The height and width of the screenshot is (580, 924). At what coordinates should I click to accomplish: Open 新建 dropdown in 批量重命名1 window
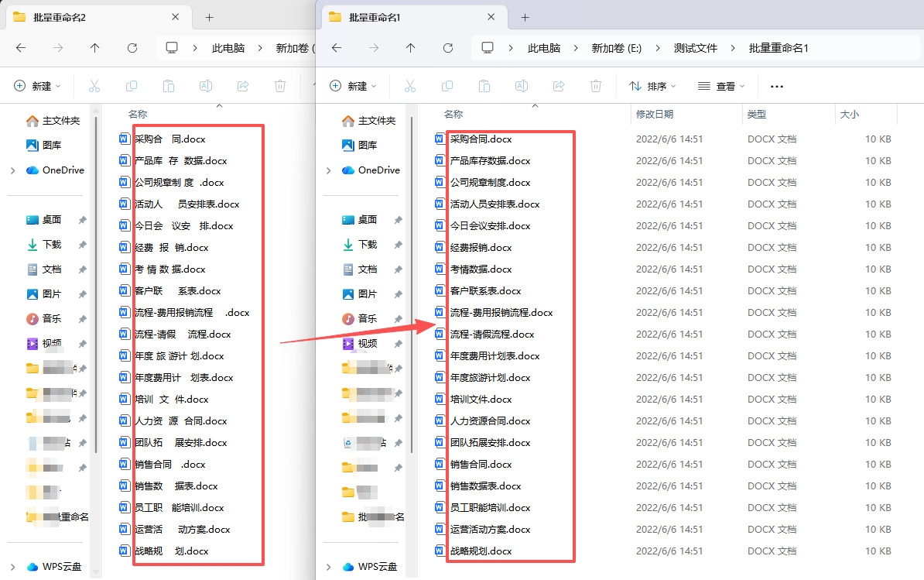(352, 86)
